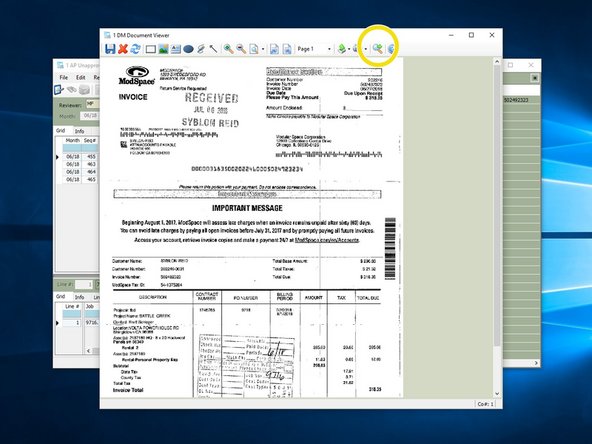
Task: Select the row with Seq# 464
Action: [x=80, y=172]
